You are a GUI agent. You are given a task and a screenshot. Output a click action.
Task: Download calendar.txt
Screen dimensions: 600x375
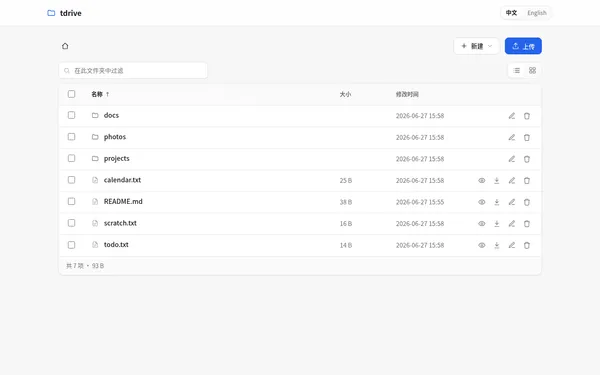497,181
